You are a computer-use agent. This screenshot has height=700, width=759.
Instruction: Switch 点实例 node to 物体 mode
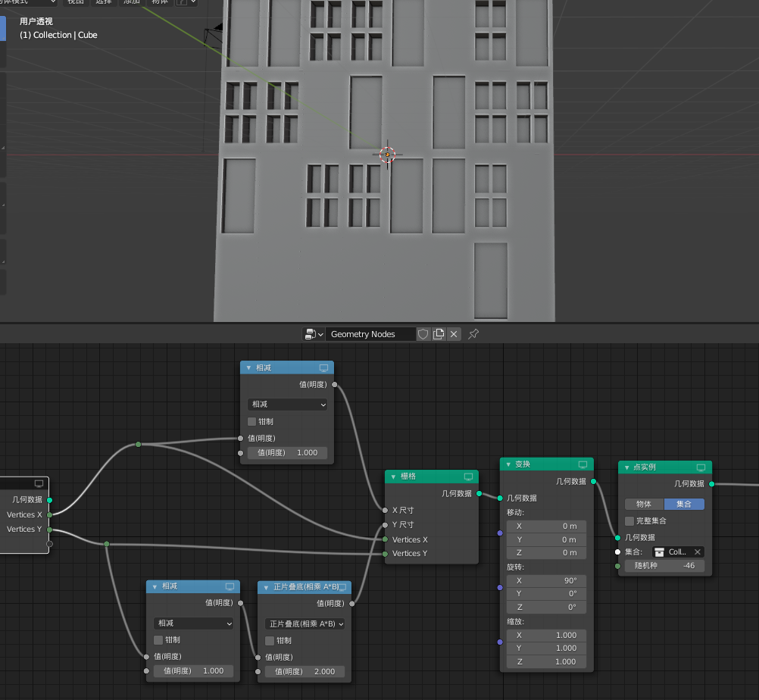pos(644,504)
